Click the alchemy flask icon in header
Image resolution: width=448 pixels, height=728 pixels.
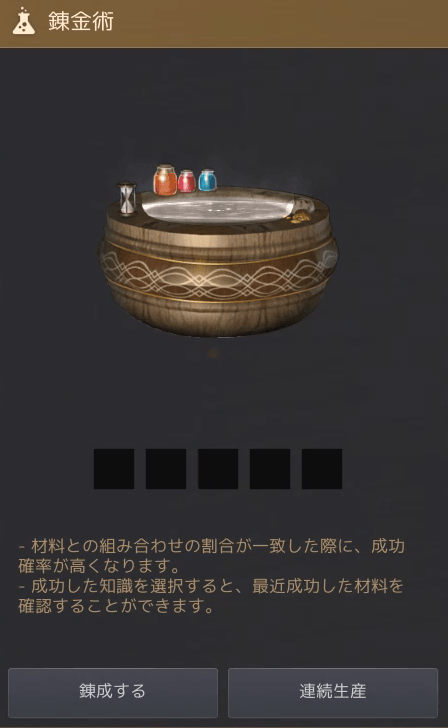pos(24,21)
